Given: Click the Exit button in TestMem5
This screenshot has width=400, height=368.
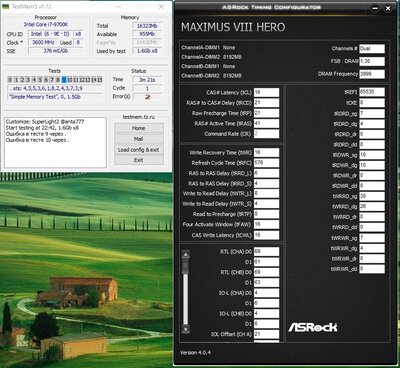Looking at the screenshot, I should click(x=139, y=160).
